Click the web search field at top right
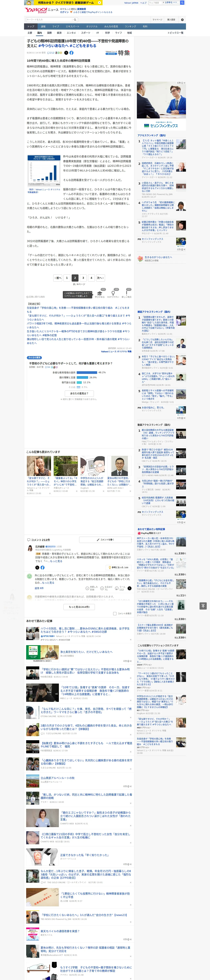Image resolution: width=210 pixels, height=980 pixels. (164, 3)
